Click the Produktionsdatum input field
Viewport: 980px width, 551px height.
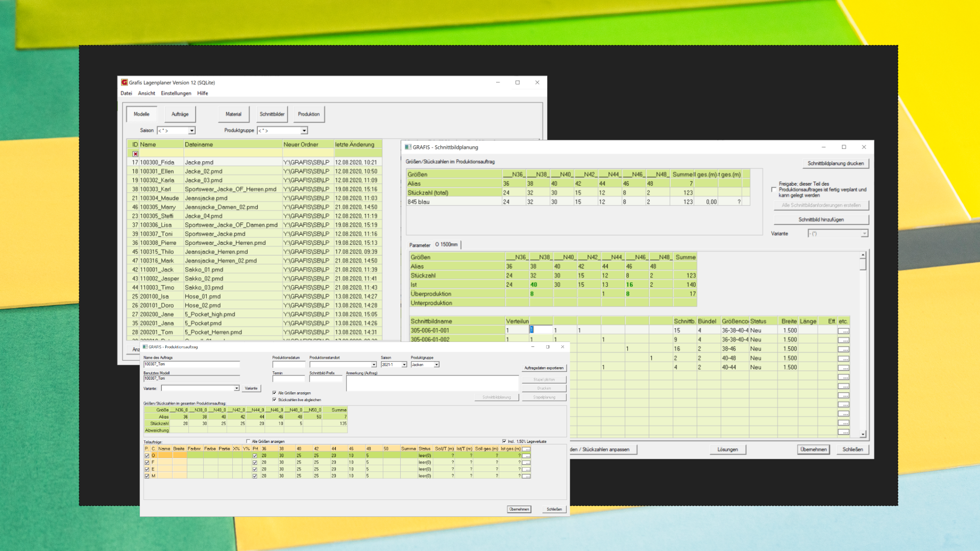point(289,364)
